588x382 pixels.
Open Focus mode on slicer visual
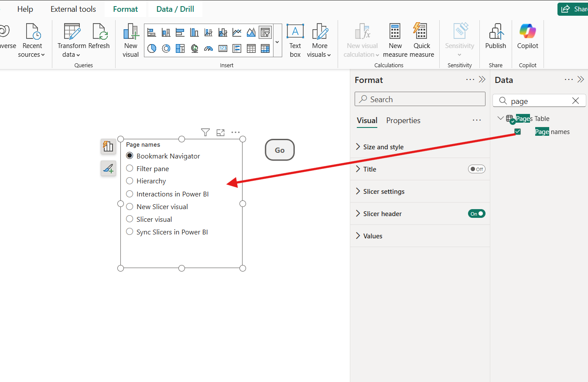220,132
